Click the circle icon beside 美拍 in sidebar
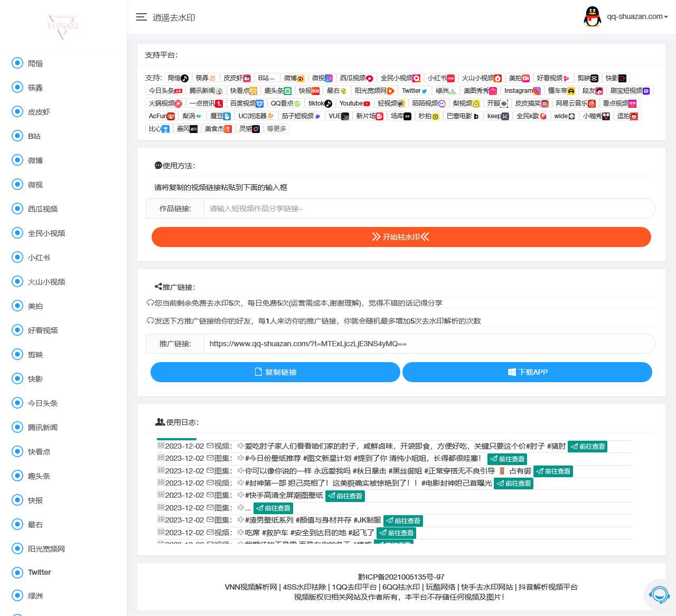 coord(17,306)
